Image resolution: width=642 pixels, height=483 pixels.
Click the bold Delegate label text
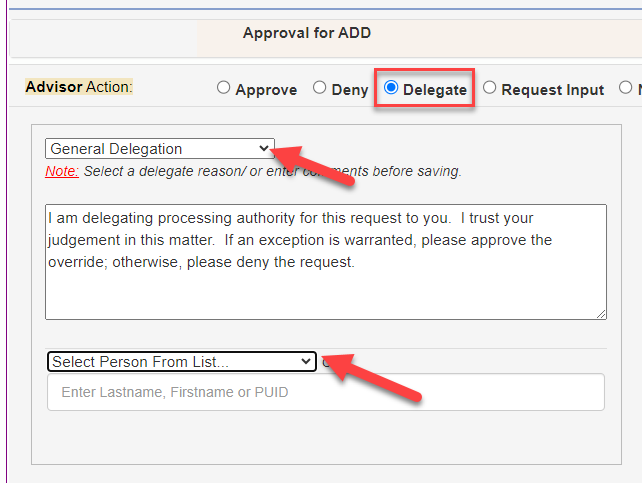pyautogui.click(x=435, y=90)
